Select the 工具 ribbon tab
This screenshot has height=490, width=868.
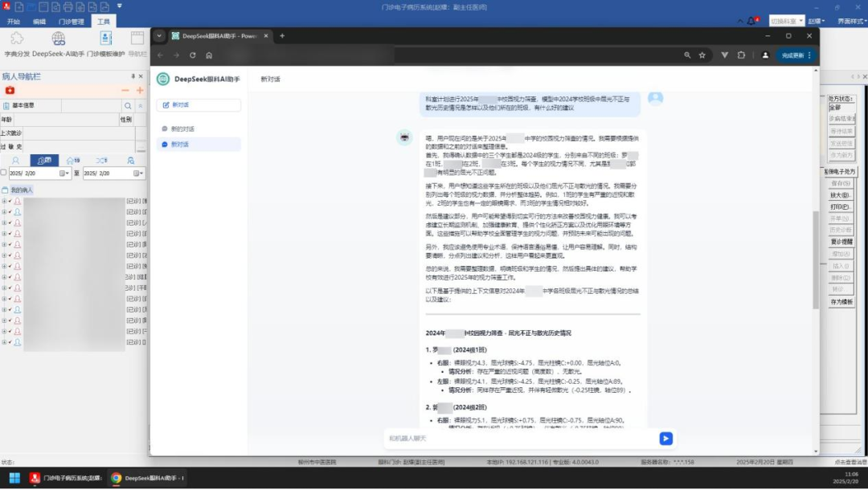pyautogui.click(x=104, y=22)
